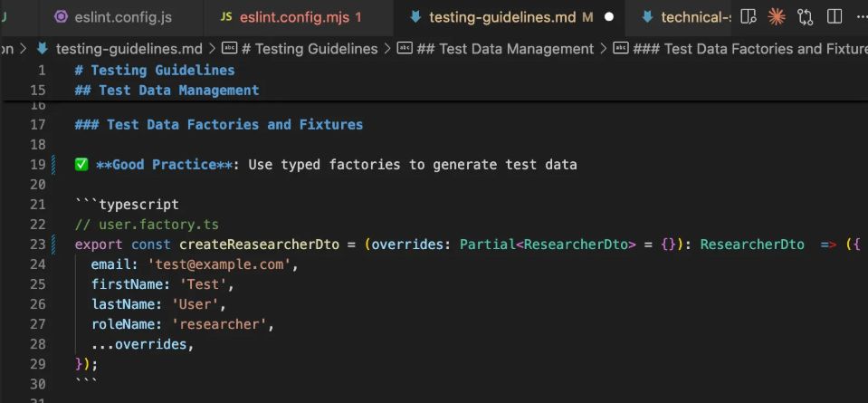Switch to the eslint.config.js tab

point(126,17)
